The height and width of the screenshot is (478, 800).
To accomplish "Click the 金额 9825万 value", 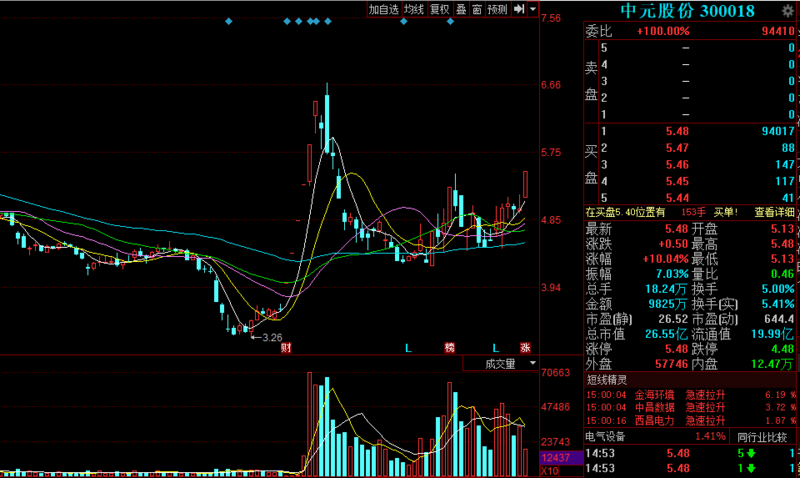I will (668, 304).
